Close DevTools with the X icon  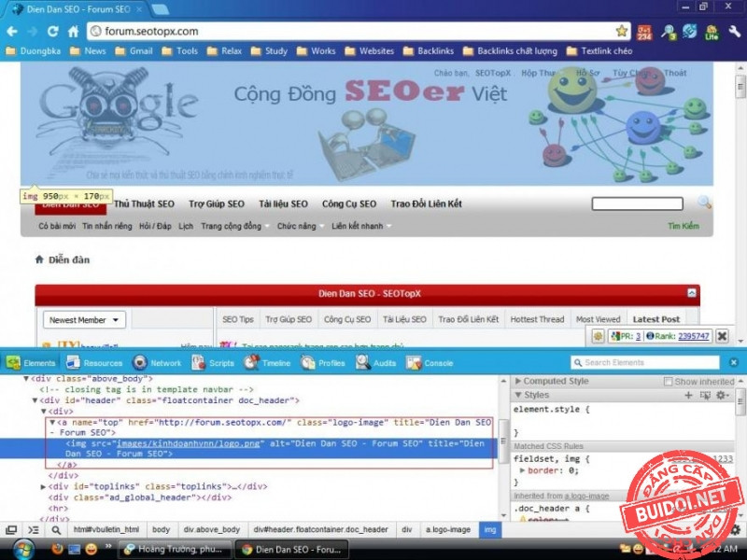(734, 362)
